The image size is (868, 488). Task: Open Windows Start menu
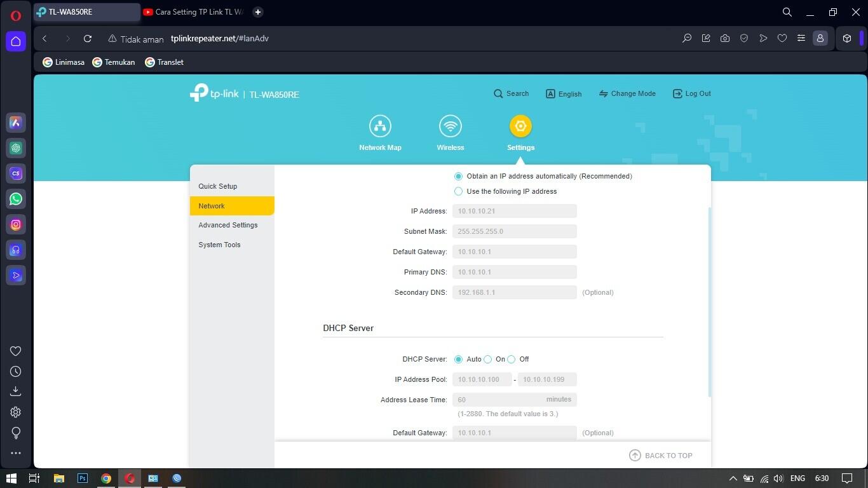pos(11,478)
